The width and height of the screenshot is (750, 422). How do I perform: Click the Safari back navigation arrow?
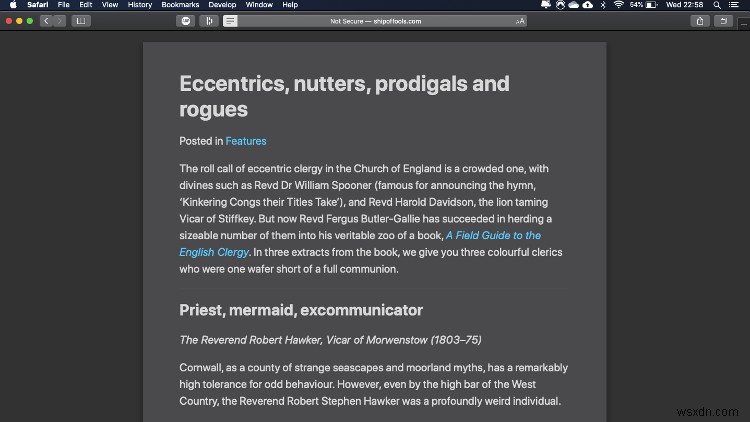46,20
